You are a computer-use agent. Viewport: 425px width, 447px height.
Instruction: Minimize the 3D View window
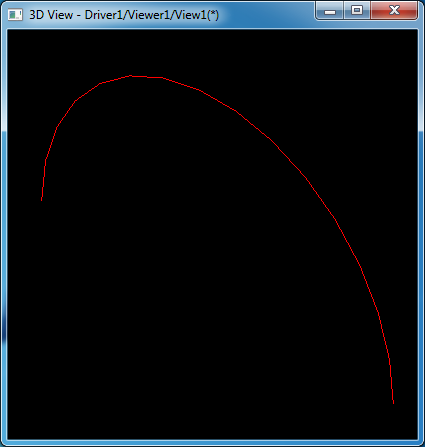tap(330, 11)
